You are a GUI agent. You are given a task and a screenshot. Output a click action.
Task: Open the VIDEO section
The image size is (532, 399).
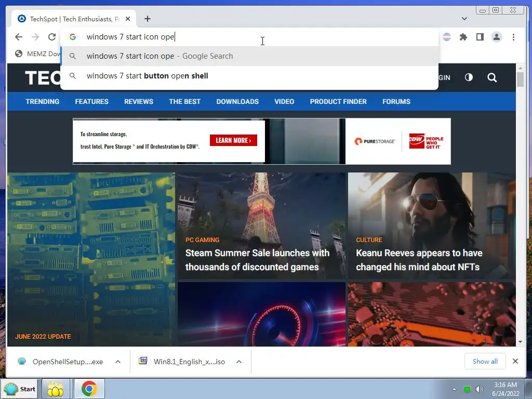[284, 101]
